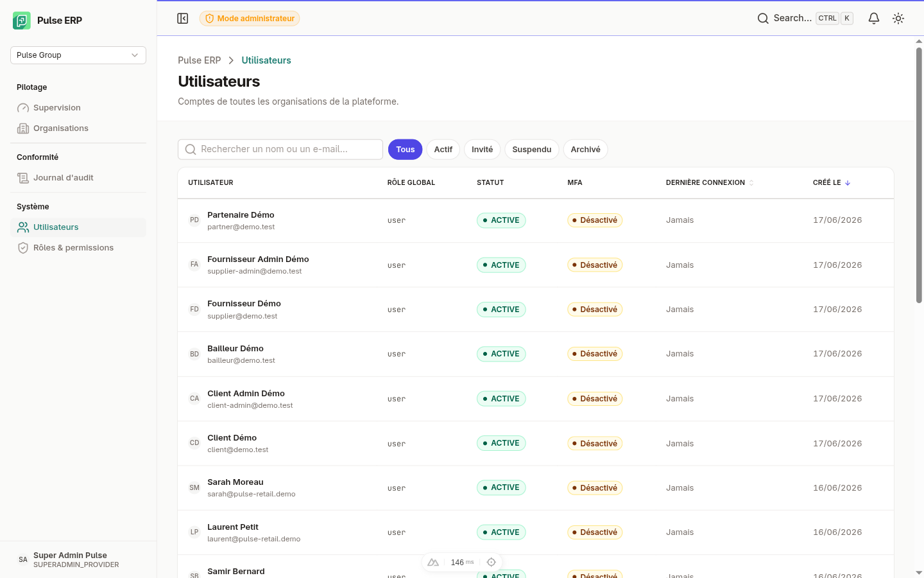Select the Tous filter
924x578 pixels.
[406, 150]
